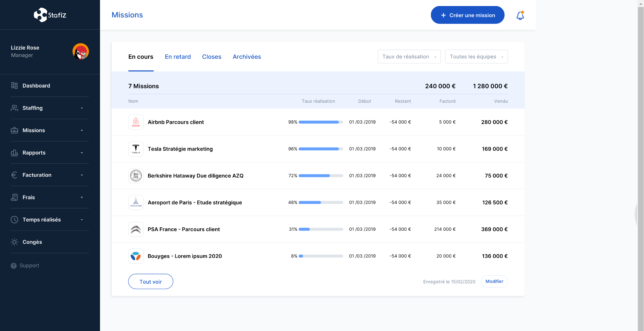Screen dimensions: 644x331
Task: Open Tesla Stratégie marketing mission
Action: coord(180,149)
